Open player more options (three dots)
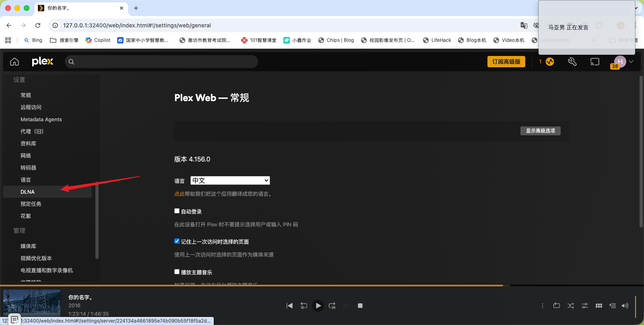Image resolution: width=644 pixels, height=325 pixels. tap(543, 306)
